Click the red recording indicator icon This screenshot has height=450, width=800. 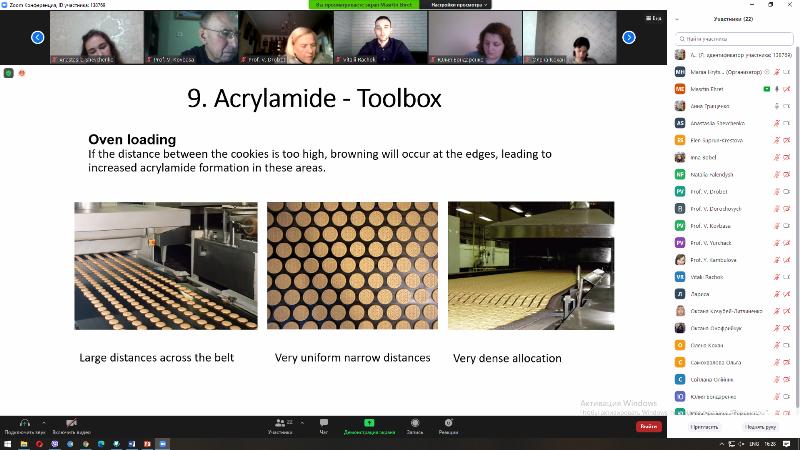22,73
